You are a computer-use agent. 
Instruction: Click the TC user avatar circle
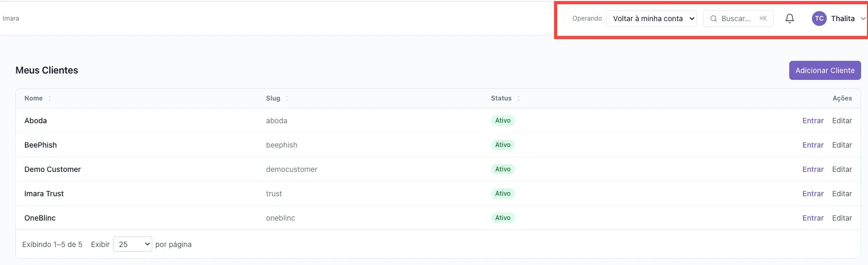click(819, 19)
